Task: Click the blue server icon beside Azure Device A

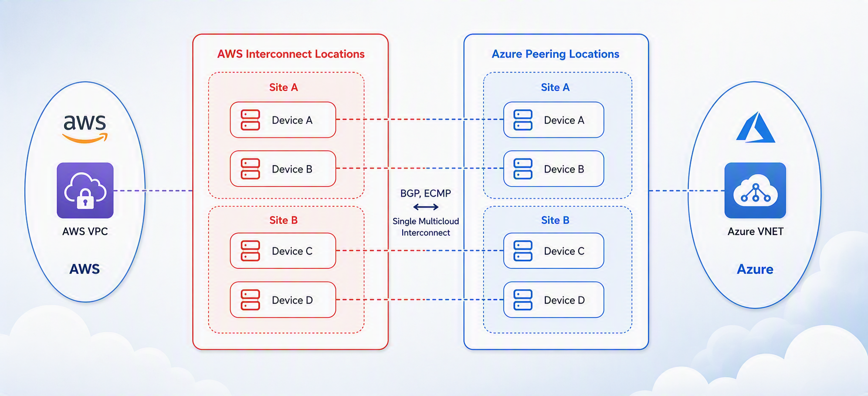Action: [x=523, y=120]
